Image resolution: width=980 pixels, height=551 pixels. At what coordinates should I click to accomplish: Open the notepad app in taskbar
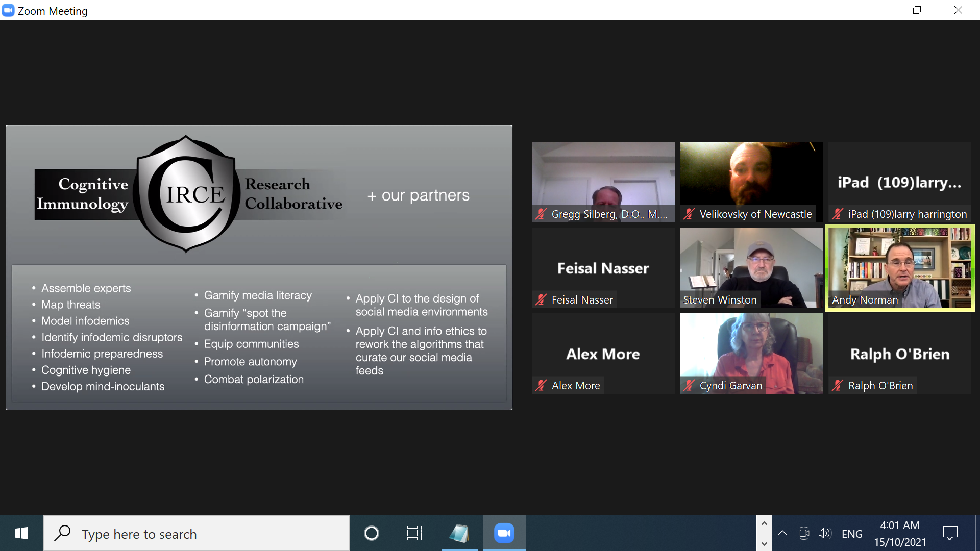click(459, 534)
